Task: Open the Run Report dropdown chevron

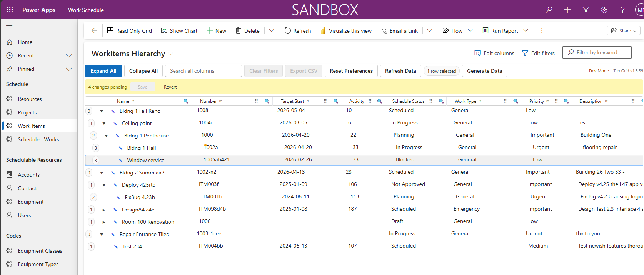Action: tap(526, 30)
